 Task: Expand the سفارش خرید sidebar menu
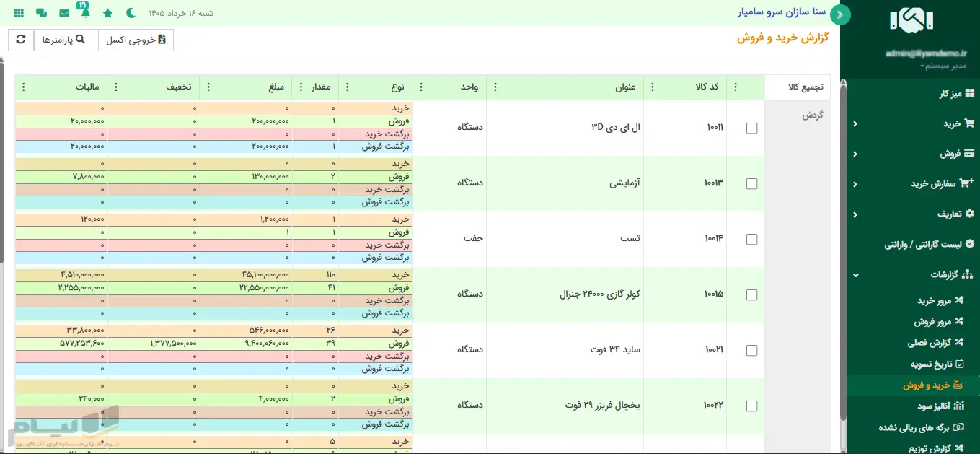[913, 184]
